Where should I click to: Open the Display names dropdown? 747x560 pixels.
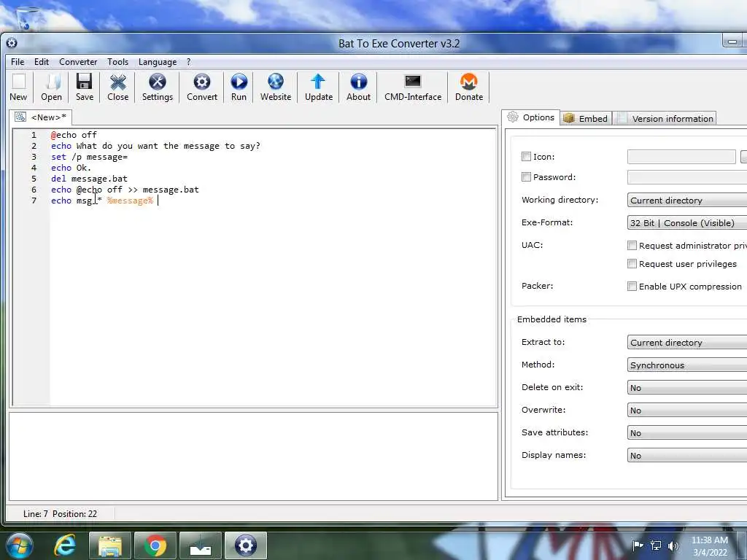(687, 455)
